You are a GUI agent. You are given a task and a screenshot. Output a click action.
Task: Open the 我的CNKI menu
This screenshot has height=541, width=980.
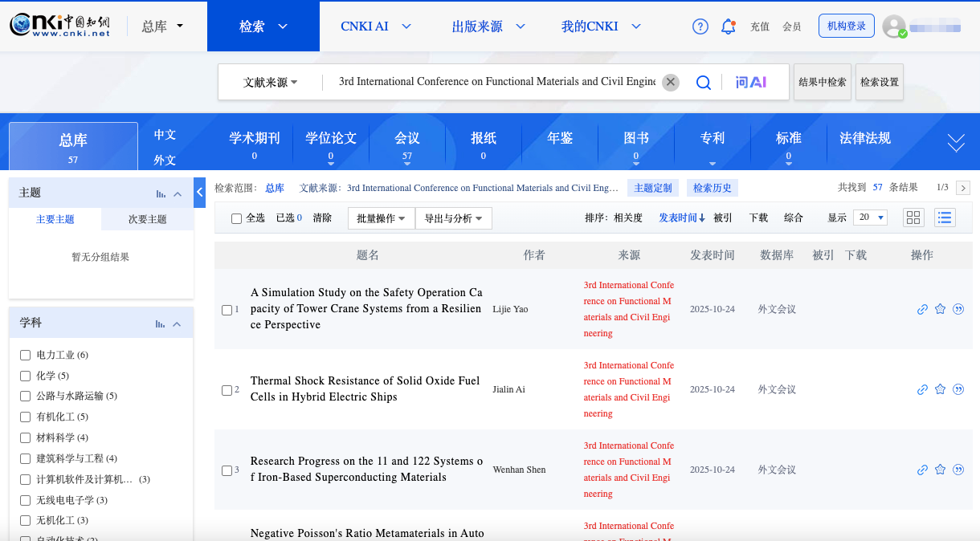pyautogui.click(x=601, y=26)
